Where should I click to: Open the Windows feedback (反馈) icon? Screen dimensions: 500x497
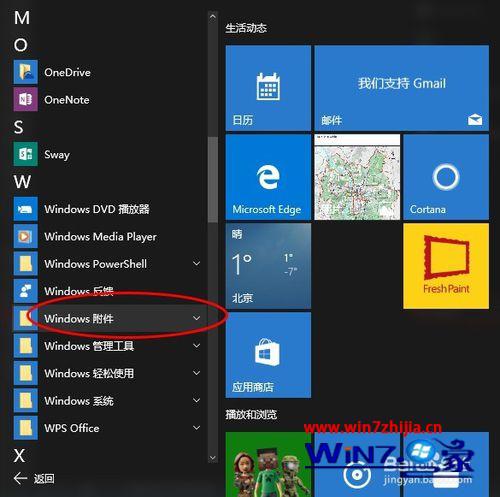tap(26, 291)
